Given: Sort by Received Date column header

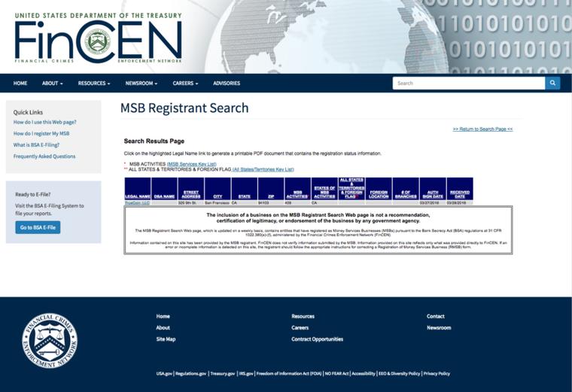Looking at the screenshot, I should point(460,194).
